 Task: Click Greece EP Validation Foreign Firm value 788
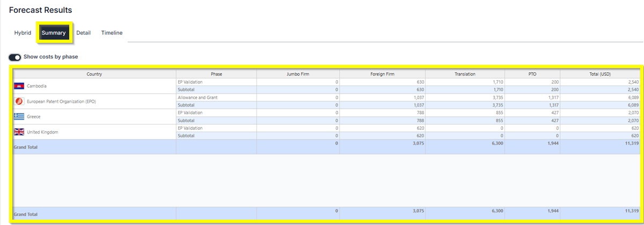[420, 112]
